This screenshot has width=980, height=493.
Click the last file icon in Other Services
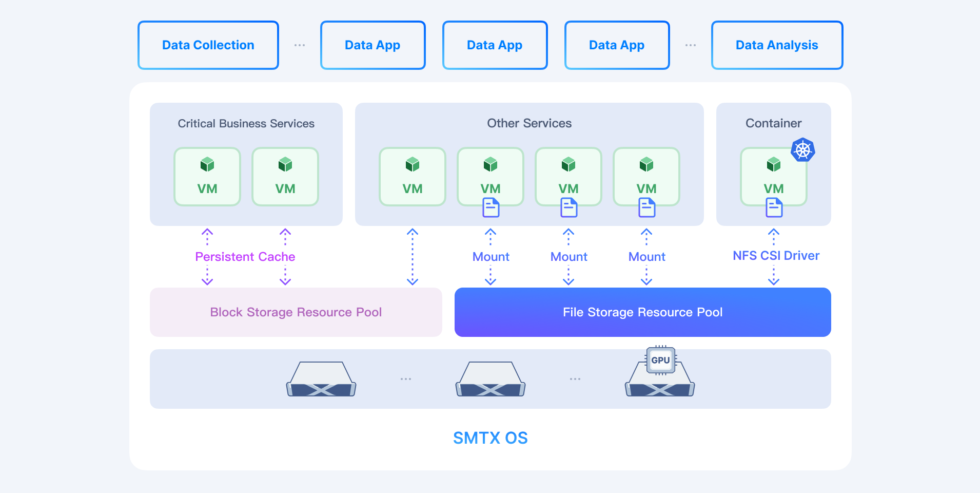click(x=646, y=207)
